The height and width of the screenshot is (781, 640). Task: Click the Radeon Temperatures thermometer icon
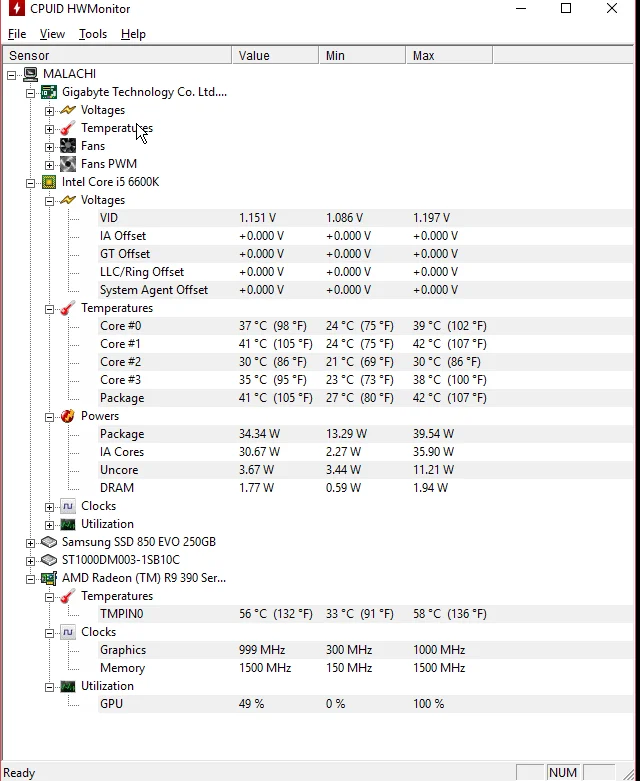[68, 596]
